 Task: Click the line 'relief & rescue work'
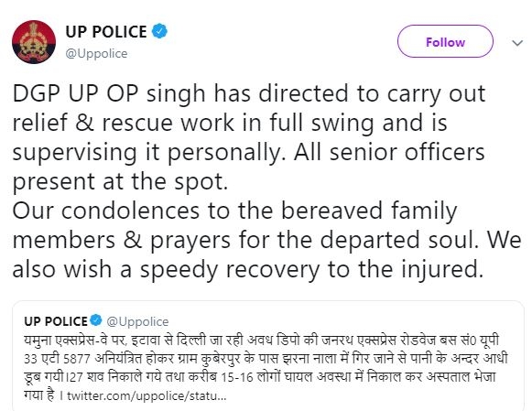(x=230, y=123)
